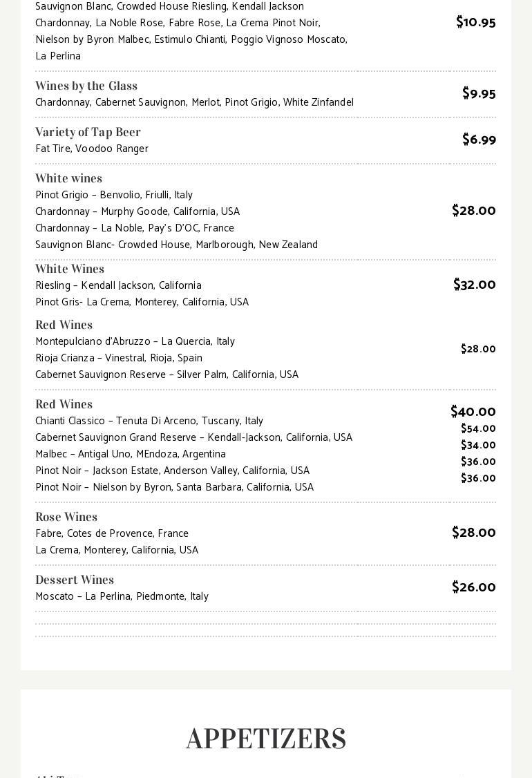The height and width of the screenshot is (778, 532).
Task: Select the $6.99 tap beer price
Action: 479,140
